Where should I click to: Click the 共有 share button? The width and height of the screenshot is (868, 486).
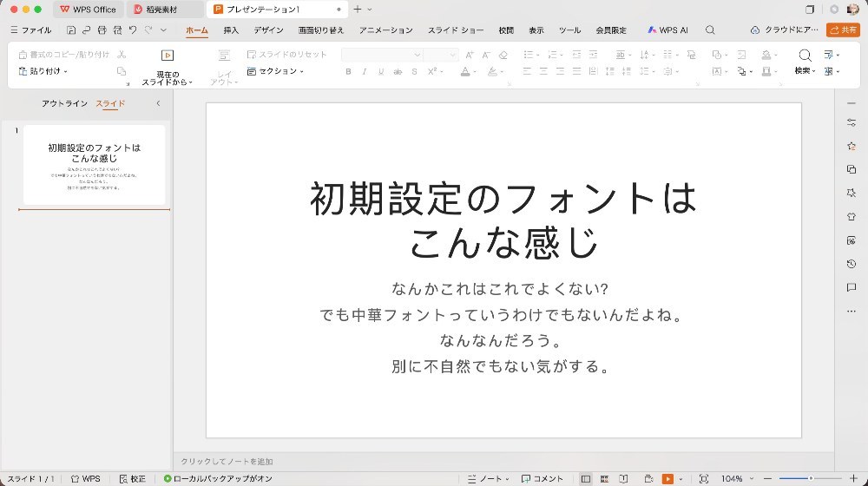point(843,30)
